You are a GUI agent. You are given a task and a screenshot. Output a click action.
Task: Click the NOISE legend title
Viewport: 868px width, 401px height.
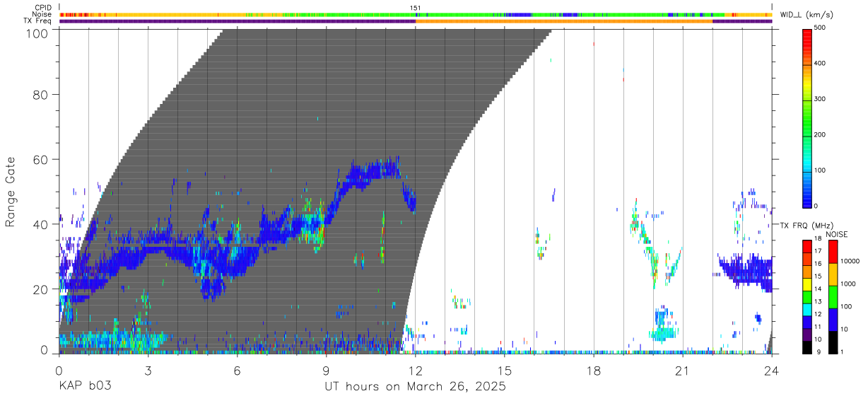(x=838, y=234)
